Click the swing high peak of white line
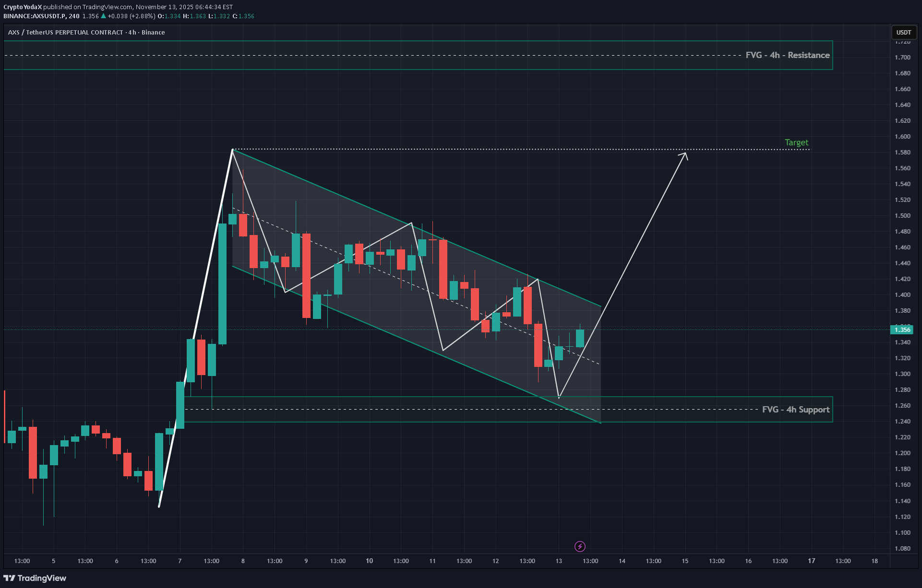 [x=232, y=150]
